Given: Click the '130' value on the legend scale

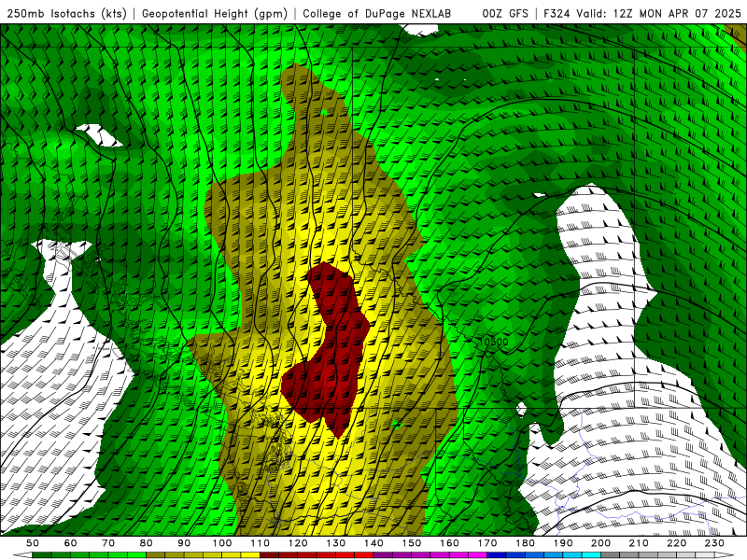Looking at the screenshot, I should pos(336,543).
